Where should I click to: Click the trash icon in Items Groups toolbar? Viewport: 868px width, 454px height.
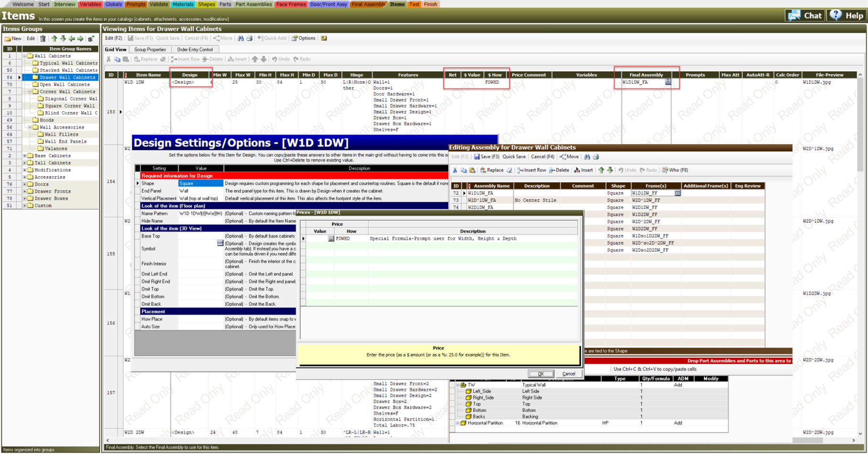coord(43,39)
